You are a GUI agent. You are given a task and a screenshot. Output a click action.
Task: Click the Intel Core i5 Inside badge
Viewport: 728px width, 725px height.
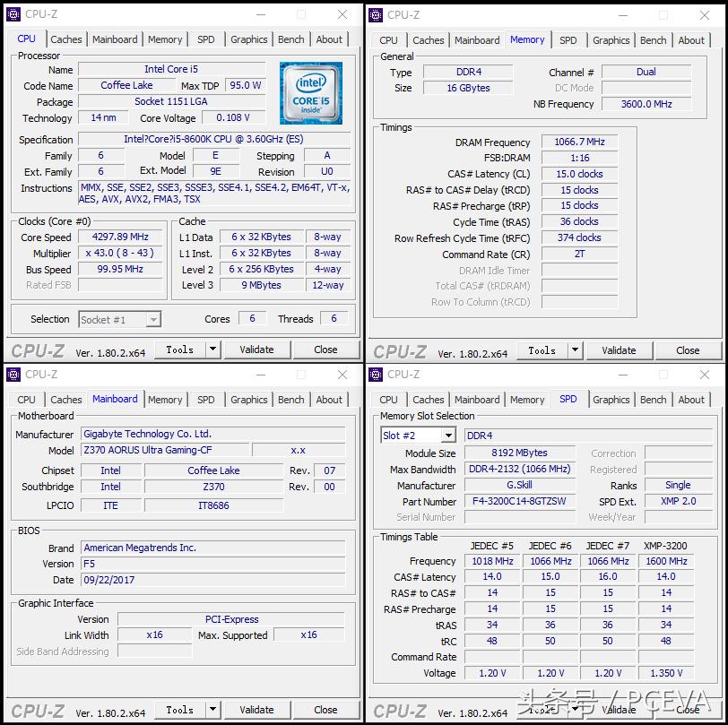point(310,93)
